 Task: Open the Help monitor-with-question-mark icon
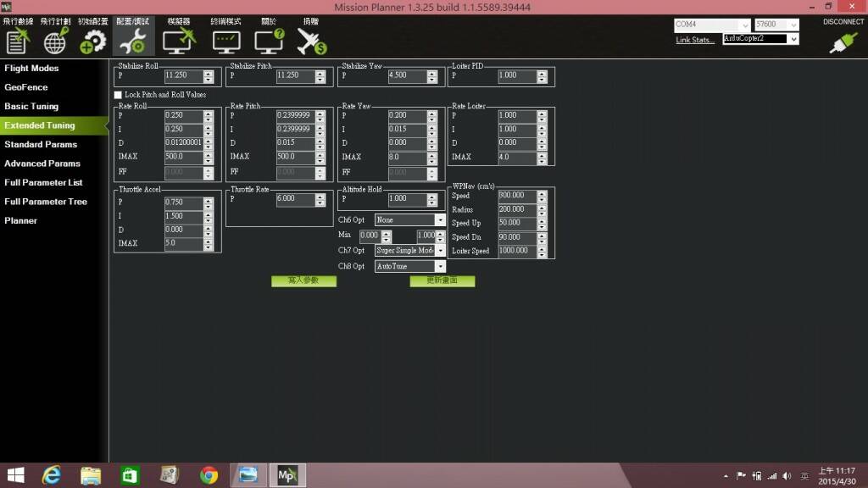[269, 41]
